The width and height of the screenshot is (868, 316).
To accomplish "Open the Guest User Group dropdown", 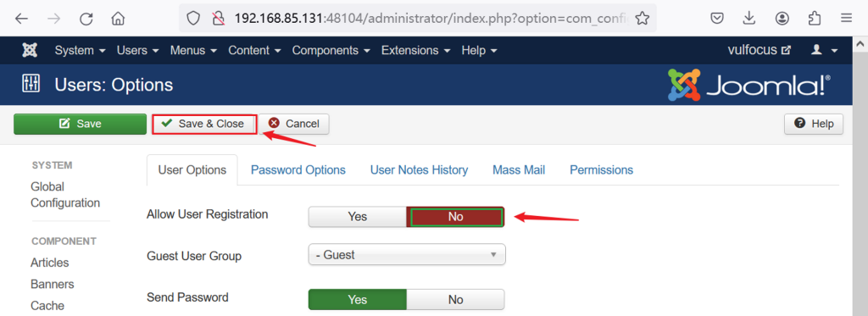I will pos(407,255).
